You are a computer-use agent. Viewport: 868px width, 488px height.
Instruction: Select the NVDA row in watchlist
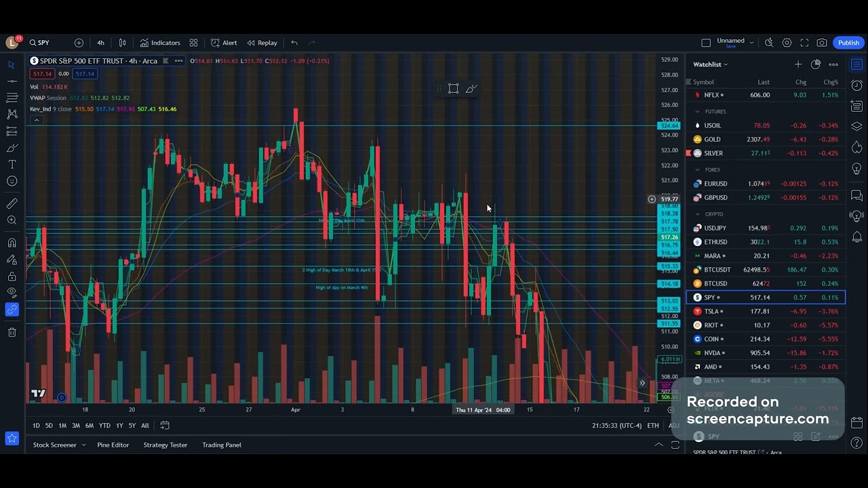tap(766, 353)
